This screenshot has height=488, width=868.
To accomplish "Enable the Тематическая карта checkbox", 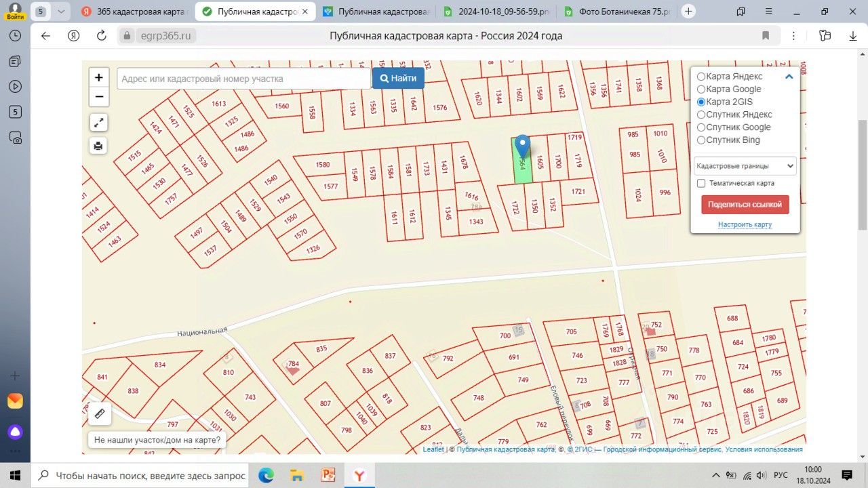I will [x=701, y=183].
